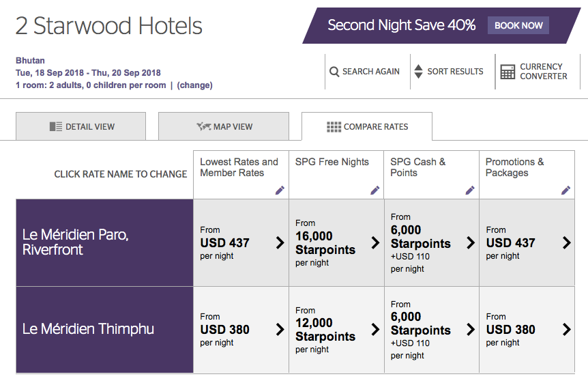Switch to the Map View tab
The width and height of the screenshot is (588, 381).
point(224,126)
